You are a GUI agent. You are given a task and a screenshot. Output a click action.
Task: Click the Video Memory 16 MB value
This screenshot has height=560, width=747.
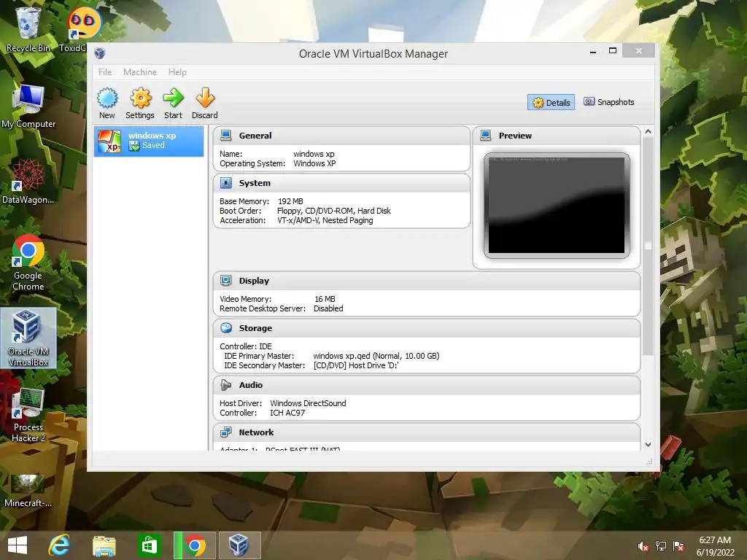pos(325,299)
